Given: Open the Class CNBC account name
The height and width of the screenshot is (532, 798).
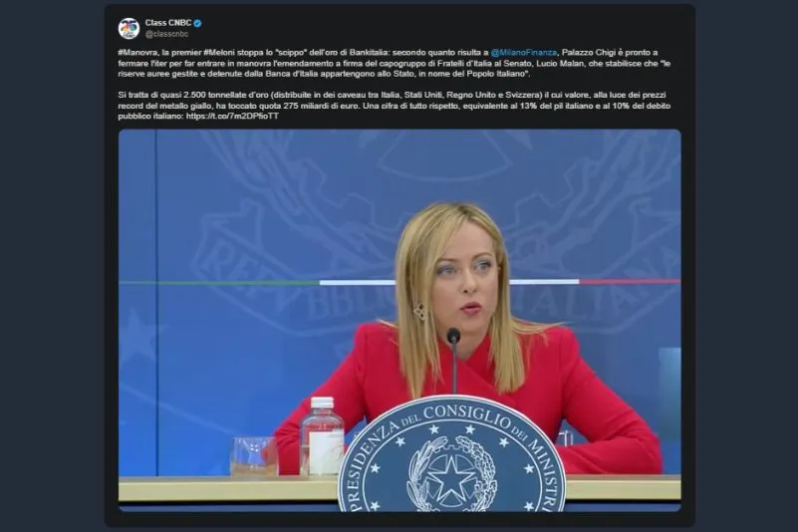Looking at the screenshot, I should point(168,22).
